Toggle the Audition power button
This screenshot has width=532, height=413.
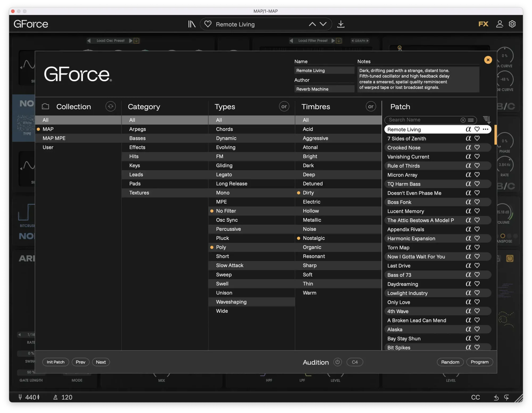coord(338,362)
